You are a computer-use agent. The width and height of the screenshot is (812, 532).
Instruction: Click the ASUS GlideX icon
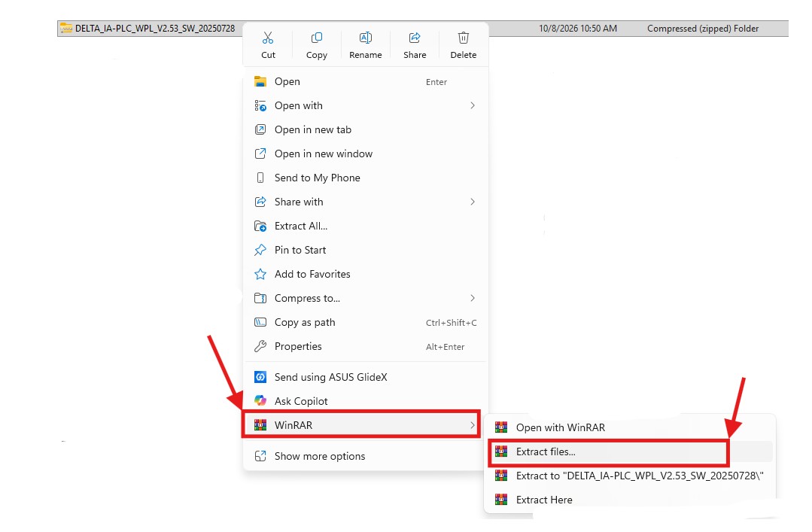260,377
